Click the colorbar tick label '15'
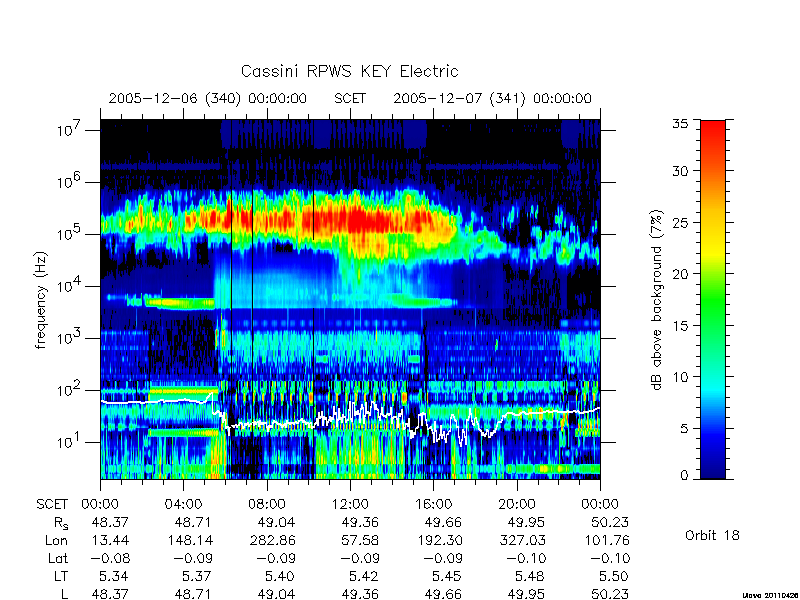The image size is (800, 600). point(680,325)
